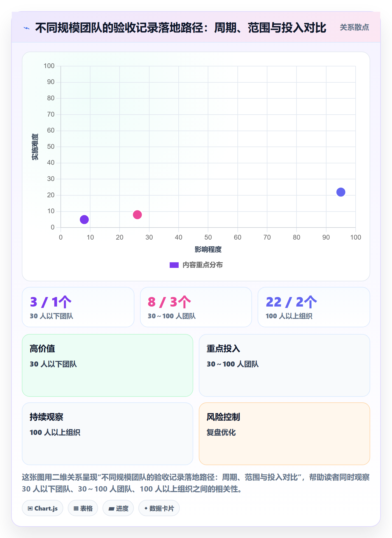
Task: Open the 8 / 3个 stats card
Action: click(x=196, y=307)
